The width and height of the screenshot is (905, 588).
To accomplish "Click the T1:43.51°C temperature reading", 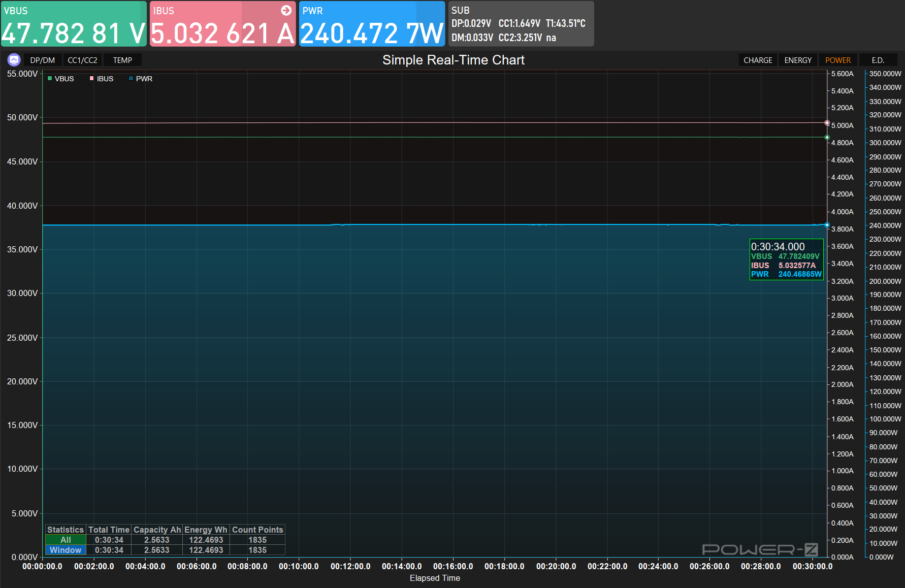I will pos(566,23).
